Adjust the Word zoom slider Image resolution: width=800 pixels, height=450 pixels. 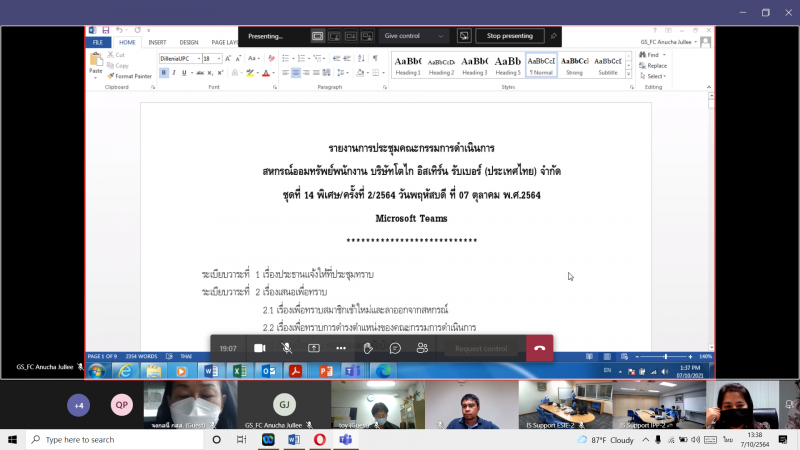click(x=665, y=357)
